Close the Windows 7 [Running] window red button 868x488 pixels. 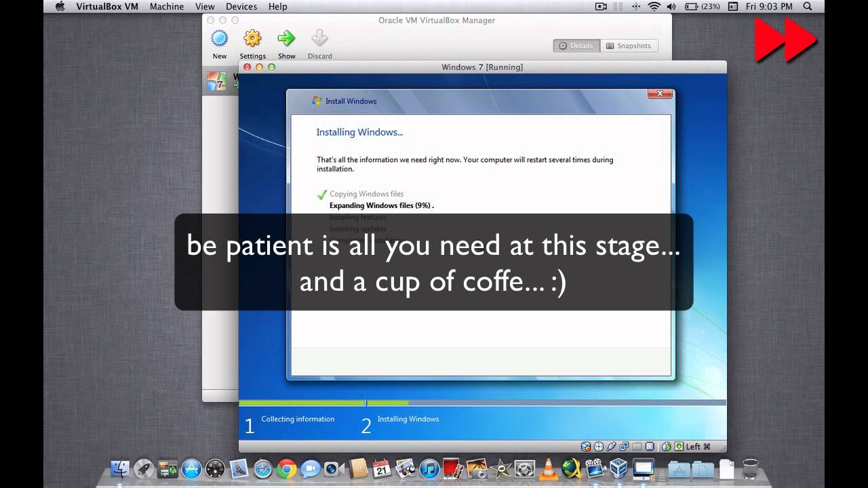pyautogui.click(x=247, y=67)
